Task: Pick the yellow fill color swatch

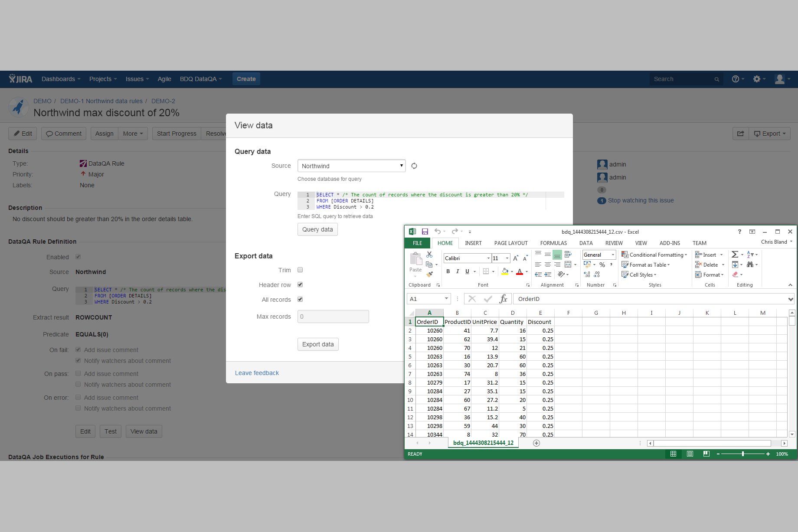Action: 505,271
